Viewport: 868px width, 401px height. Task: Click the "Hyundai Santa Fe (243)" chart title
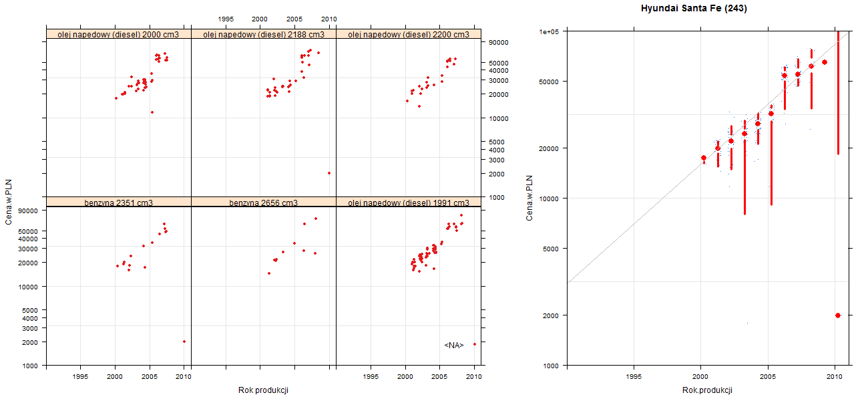pyautogui.click(x=694, y=9)
